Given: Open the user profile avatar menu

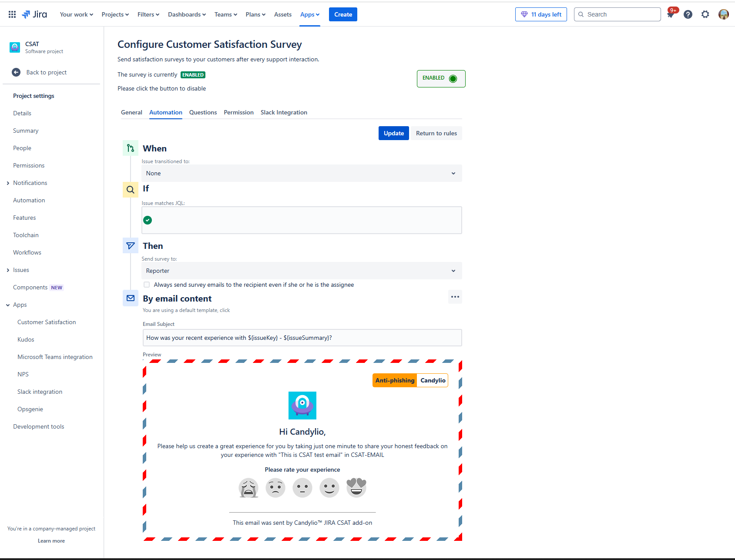Looking at the screenshot, I should coord(724,14).
